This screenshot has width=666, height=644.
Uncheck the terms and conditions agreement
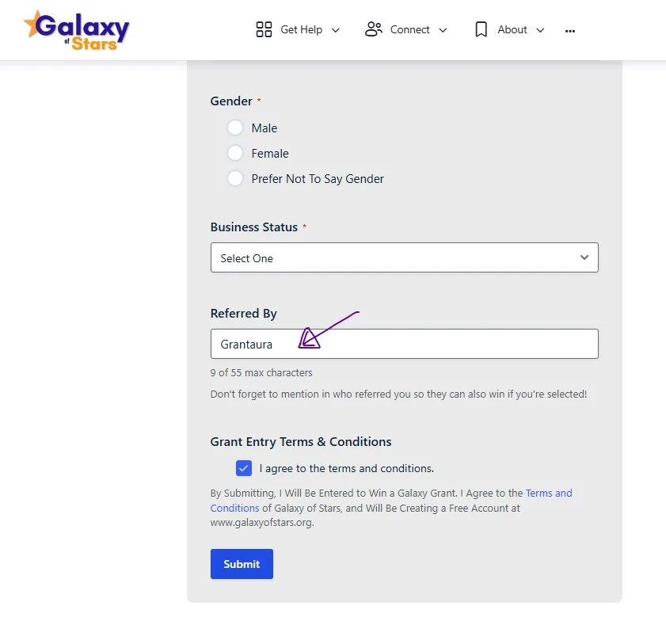pyautogui.click(x=244, y=468)
